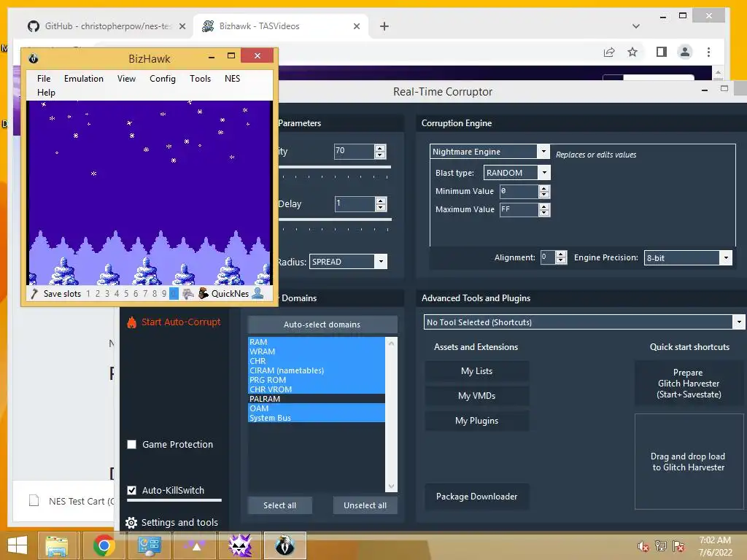747x560 pixels.
Task: Open the No Tool Selected (Shortcuts) dropdown
Action: point(738,322)
